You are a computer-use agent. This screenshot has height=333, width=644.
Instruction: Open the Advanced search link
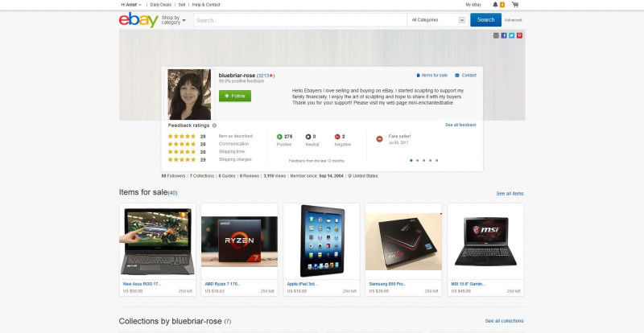click(x=514, y=20)
